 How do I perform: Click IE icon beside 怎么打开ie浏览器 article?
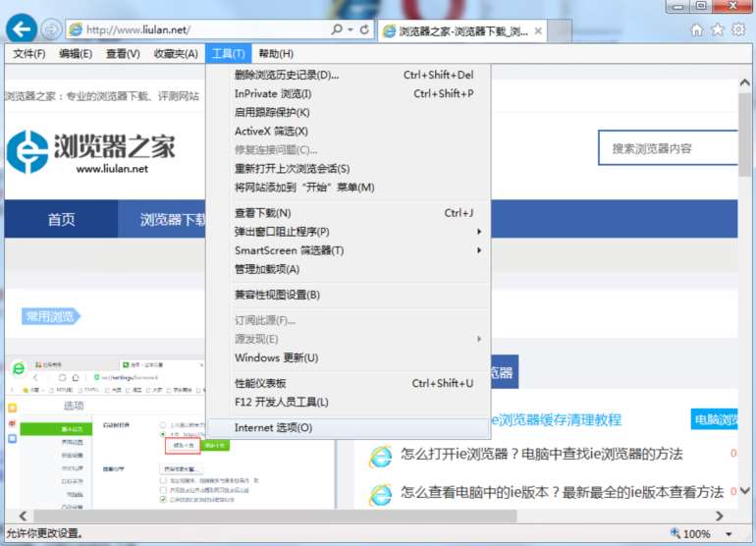pyautogui.click(x=380, y=456)
